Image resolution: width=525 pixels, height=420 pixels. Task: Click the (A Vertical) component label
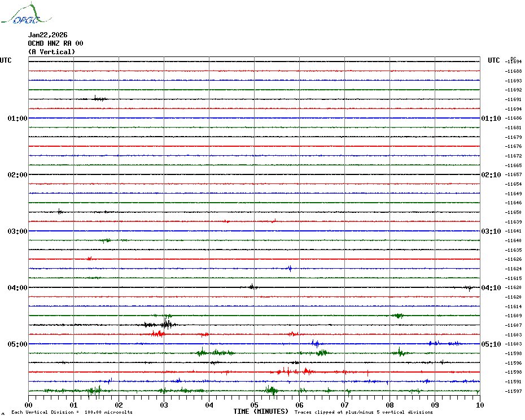click(51, 52)
